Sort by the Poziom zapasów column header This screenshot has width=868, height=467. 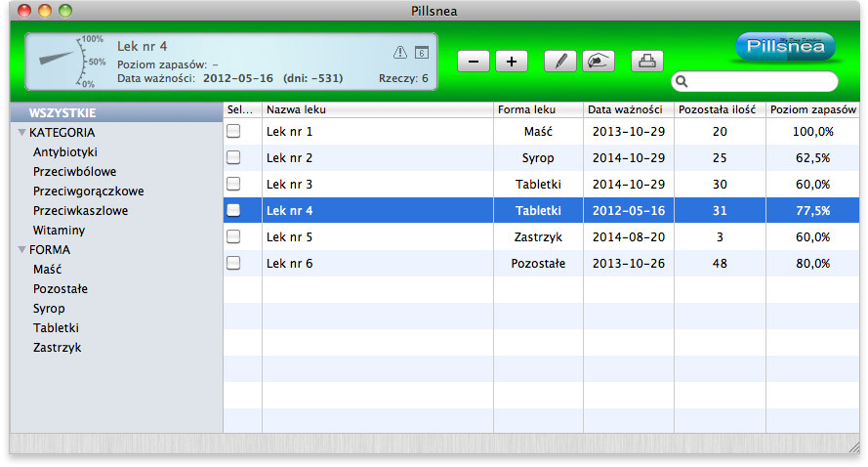[x=812, y=109]
